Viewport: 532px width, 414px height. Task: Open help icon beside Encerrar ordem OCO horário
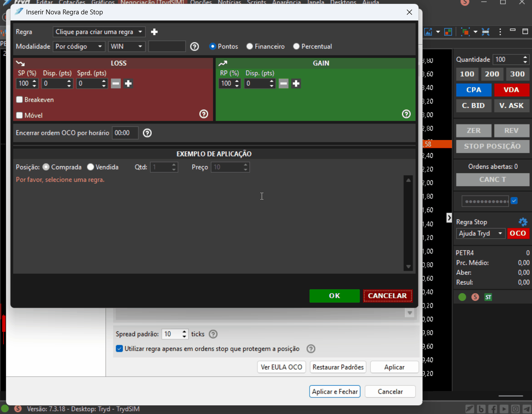pyautogui.click(x=147, y=133)
